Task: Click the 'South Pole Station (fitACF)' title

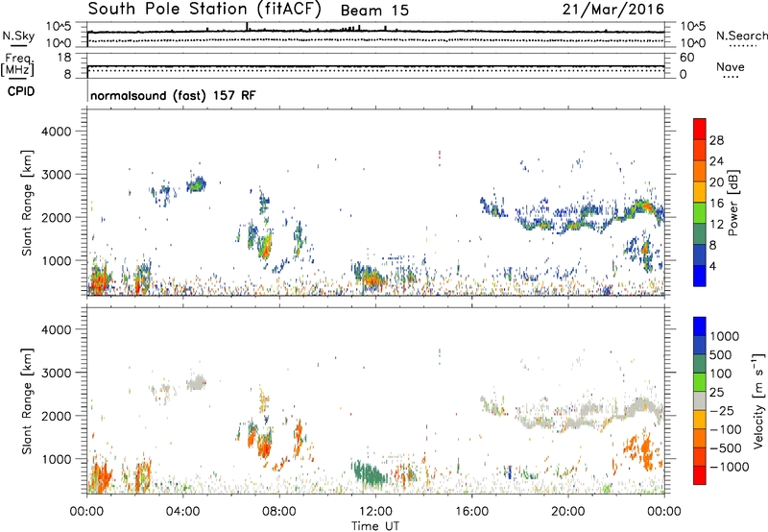Action: coord(204,9)
